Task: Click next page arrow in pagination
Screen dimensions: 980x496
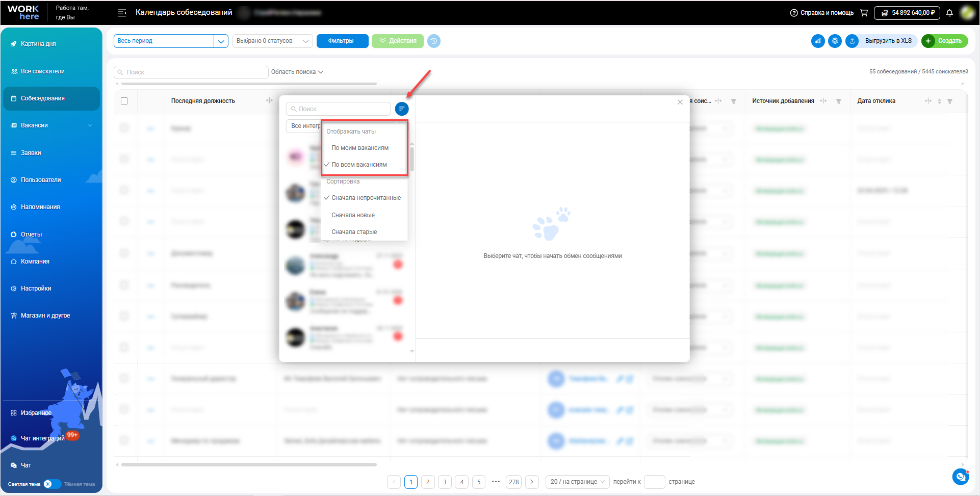Action: [532, 482]
